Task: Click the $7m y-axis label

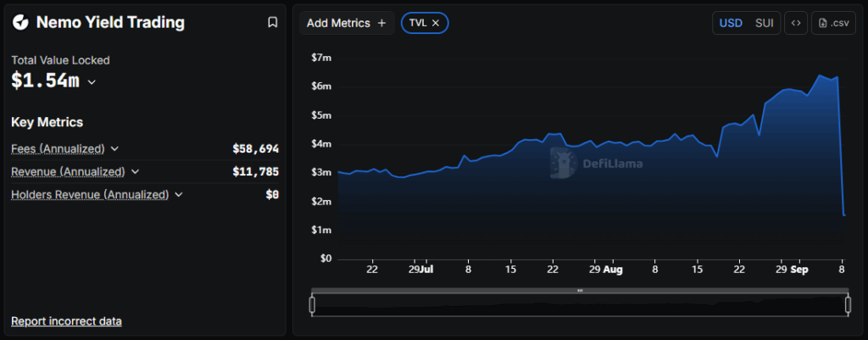Action: coord(321,58)
